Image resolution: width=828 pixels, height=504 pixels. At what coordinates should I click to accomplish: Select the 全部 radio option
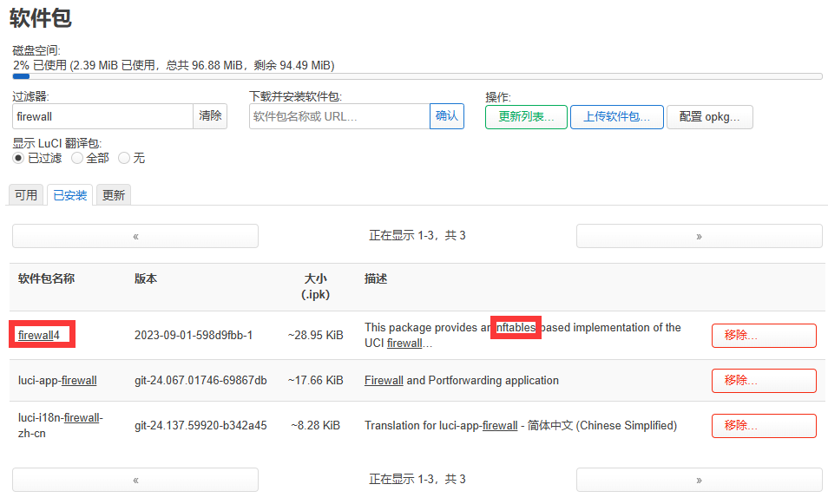click(x=77, y=158)
